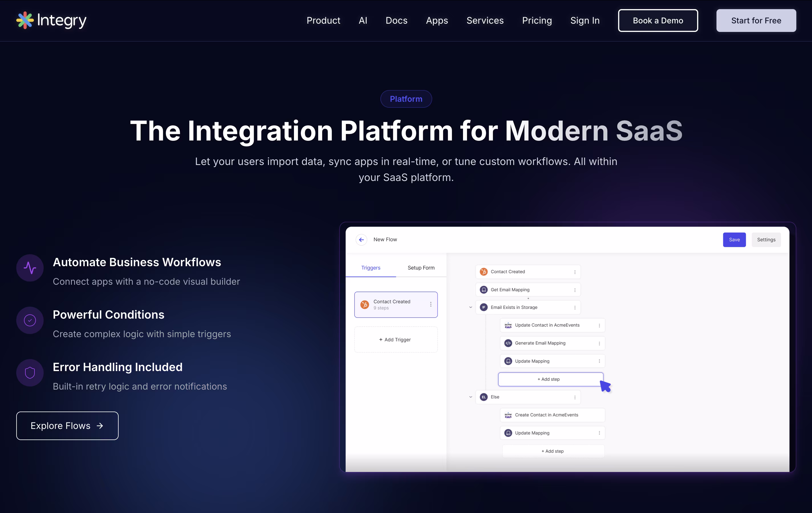Image resolution: width=812 pixels, height=513 pixels.
Task: Click the Save button in flow builder
Action: pyautogui.click(x=734, y=240)
